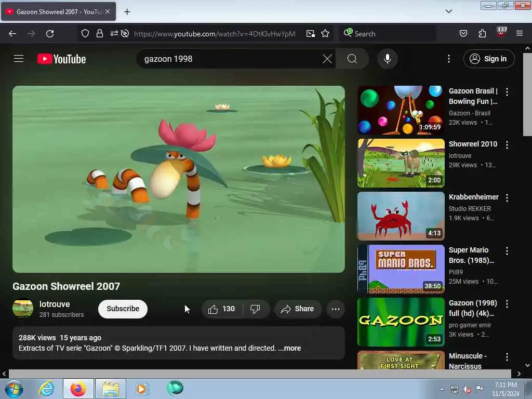
Task: Open Krabbenheimer crab thumbnail
Action: pyautogui.click(x=401, y=216)
